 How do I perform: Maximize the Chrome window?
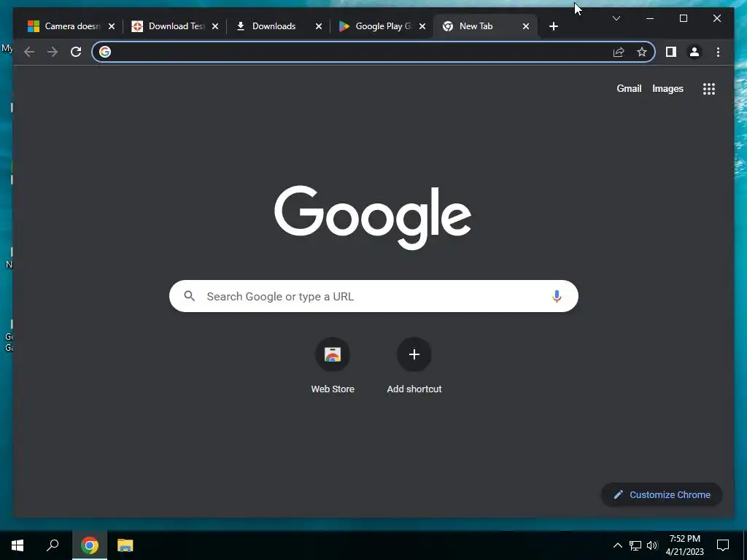click(x=683, y=18)
